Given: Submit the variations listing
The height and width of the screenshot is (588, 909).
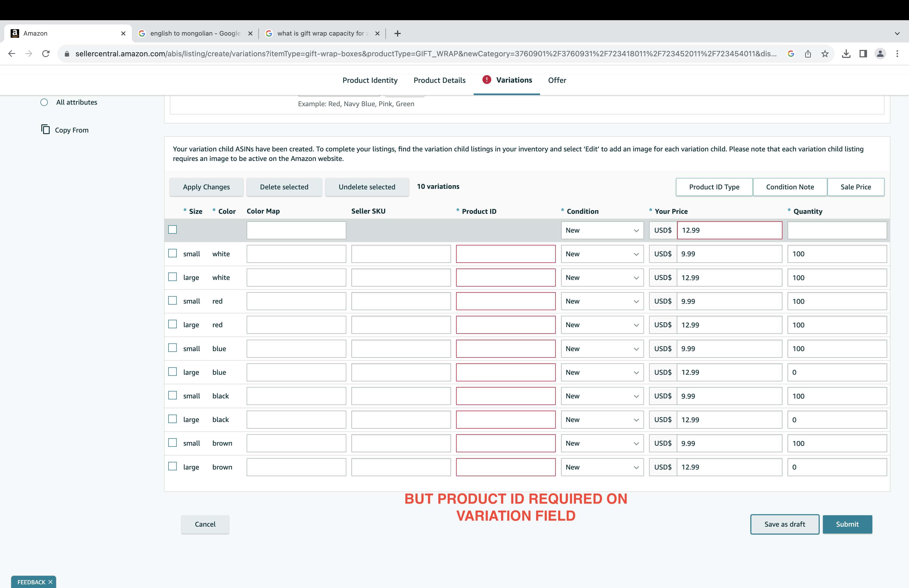Looking at the screenshot, I should pos(847,524).
